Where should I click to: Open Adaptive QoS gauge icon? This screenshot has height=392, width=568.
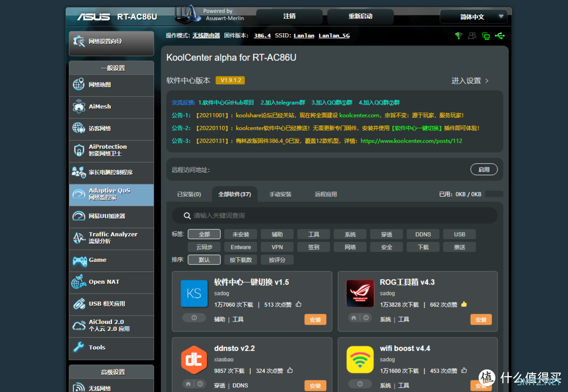78,194
